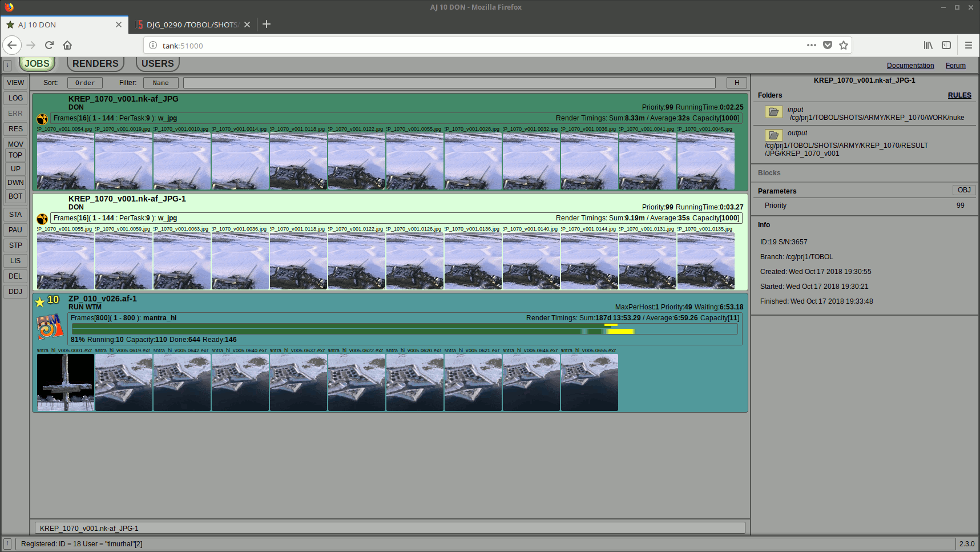Switch to the RENDERS tab
This screenshot has height=552, width=980.
coord(95,63)
